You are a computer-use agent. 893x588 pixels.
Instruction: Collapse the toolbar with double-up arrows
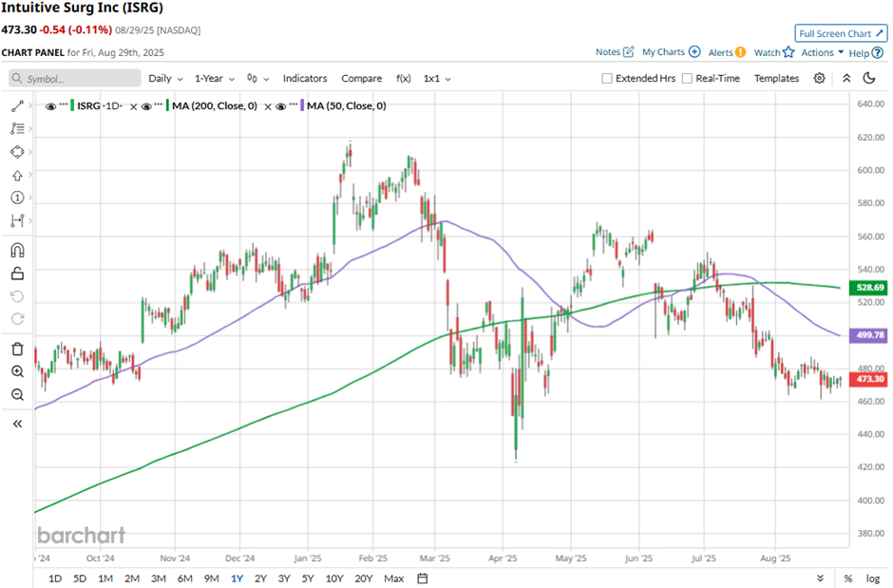coord(846,78)
